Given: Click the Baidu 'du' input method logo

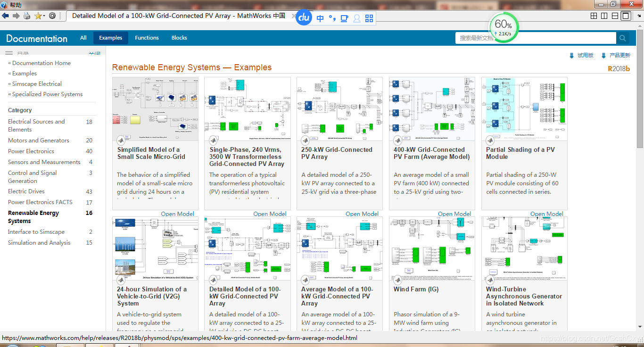Looking at the screenshot, I should point(304,18).
